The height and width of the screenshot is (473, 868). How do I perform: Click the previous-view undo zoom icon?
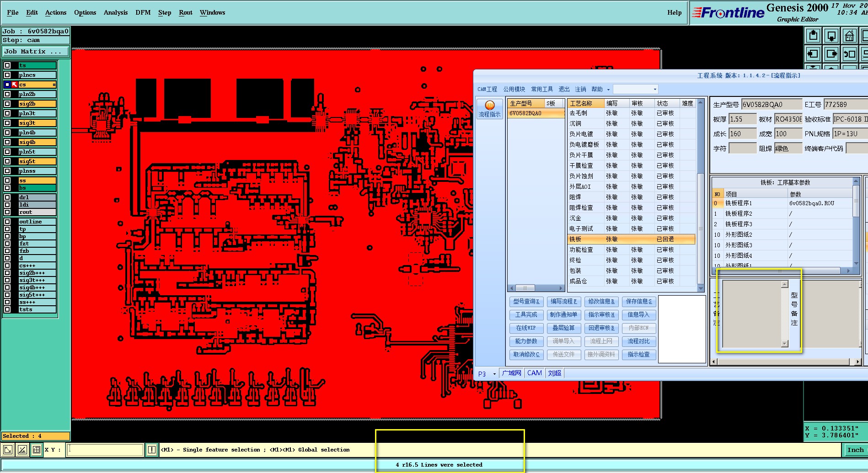[850, 53]
